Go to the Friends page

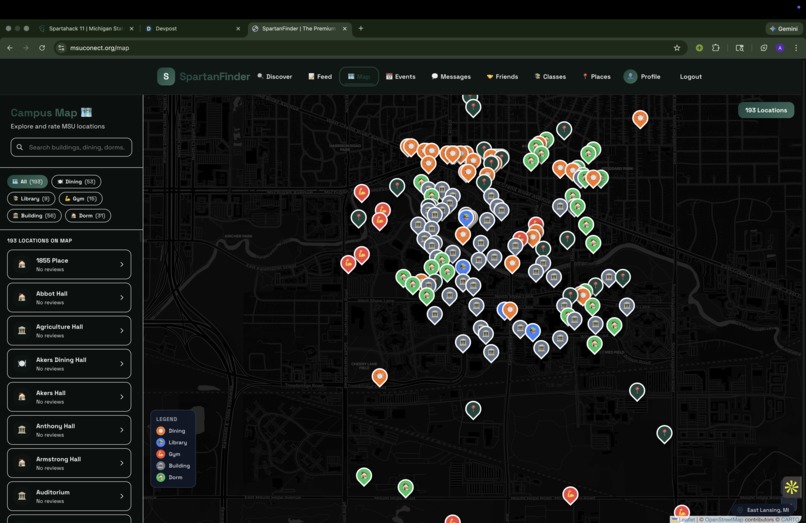pos(502,77)
